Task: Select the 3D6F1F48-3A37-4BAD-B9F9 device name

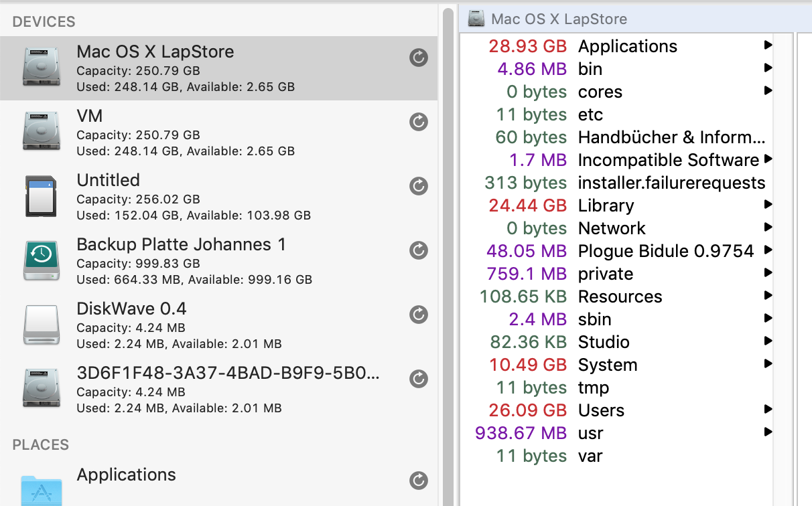Action: click(x=228, y=373)
